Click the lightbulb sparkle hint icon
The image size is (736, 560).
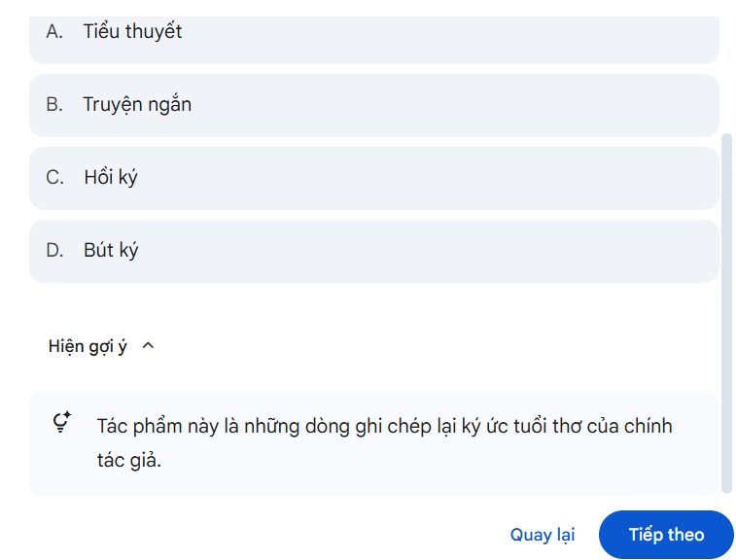tap(62, 424)
